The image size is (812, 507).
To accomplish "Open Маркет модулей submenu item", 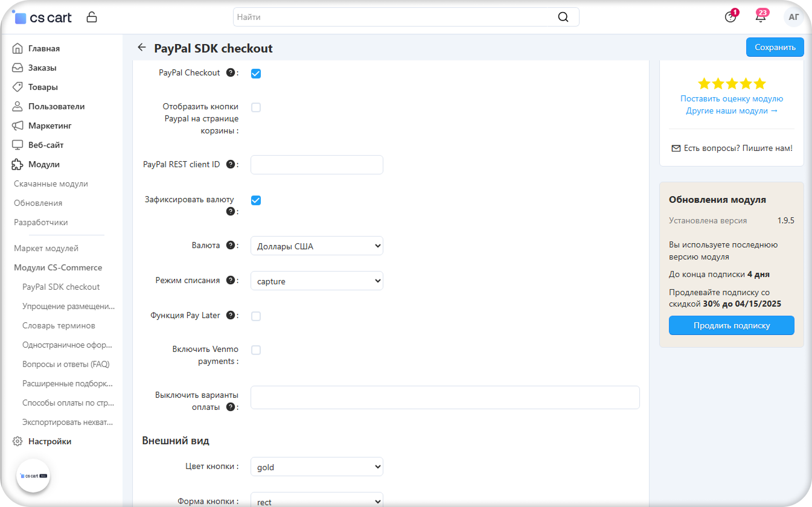I will point(46,248).
